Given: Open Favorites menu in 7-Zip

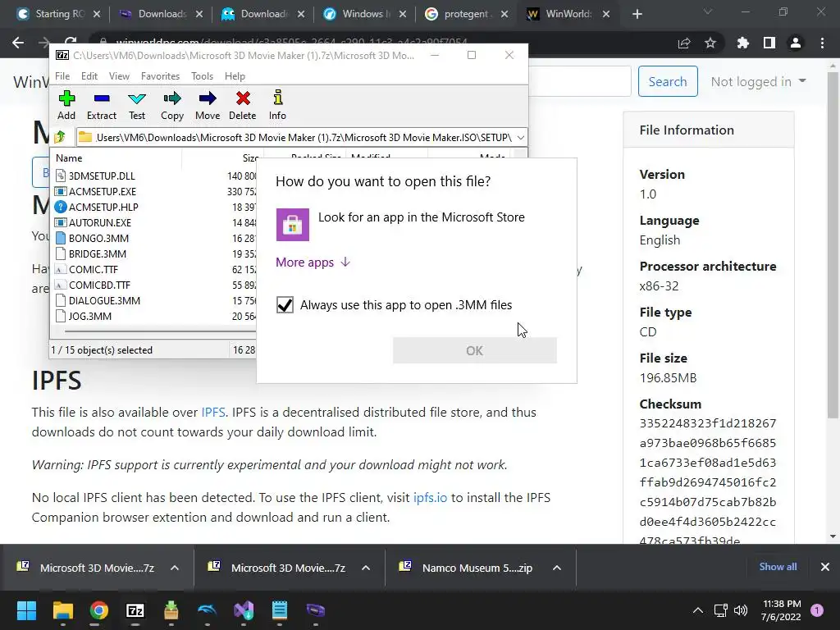Looking at the screenshot, I should click(160, 76).
